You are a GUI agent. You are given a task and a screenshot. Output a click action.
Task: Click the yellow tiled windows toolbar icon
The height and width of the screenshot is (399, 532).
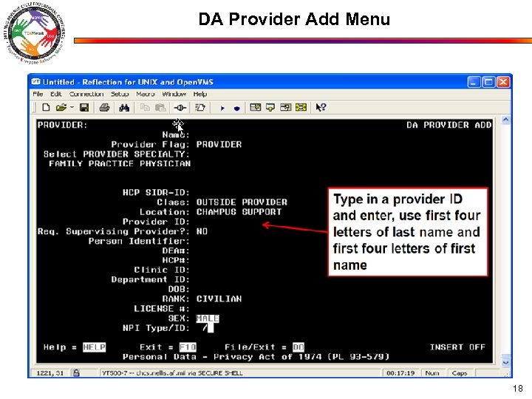pos(301,108)
